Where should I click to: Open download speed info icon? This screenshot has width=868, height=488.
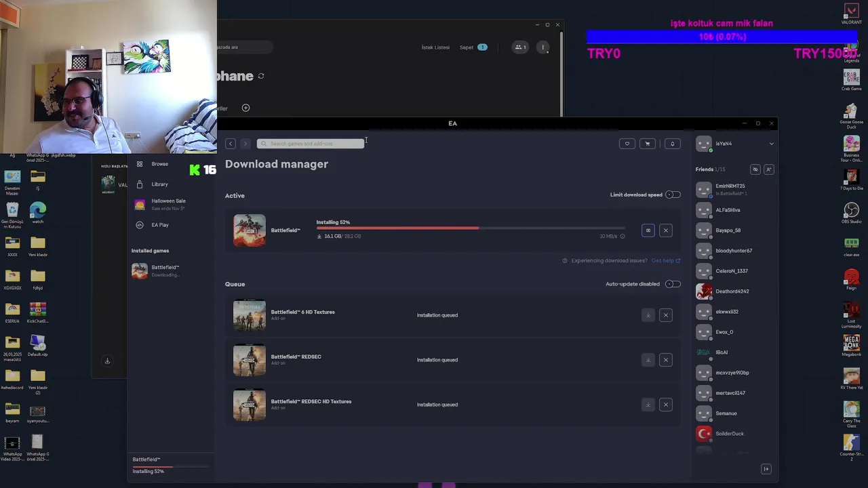click(x=622, y=237)
